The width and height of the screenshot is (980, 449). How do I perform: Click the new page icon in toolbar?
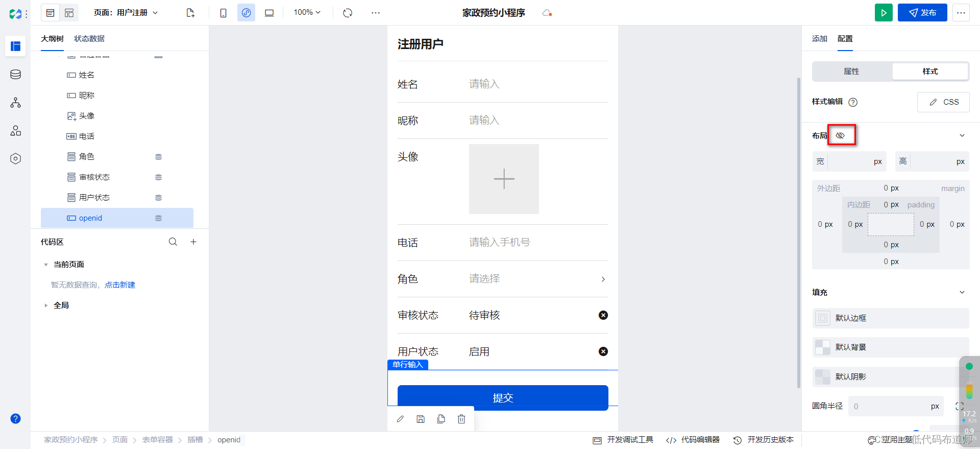click(x=190, y=13)
